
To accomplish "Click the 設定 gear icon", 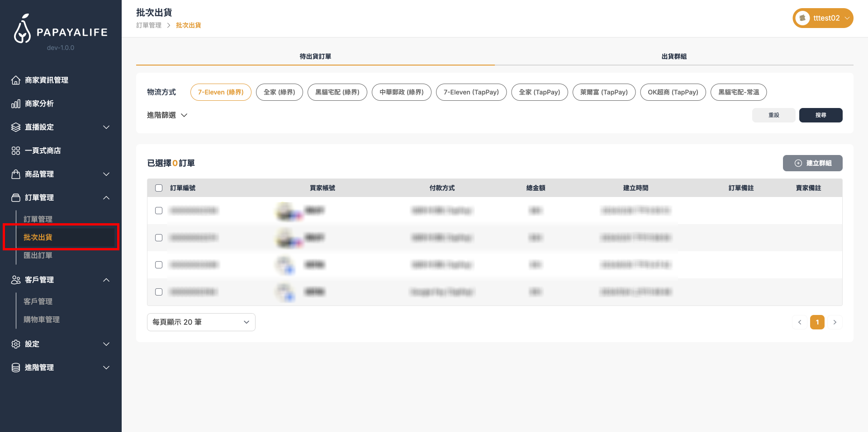I will point(16,344).
